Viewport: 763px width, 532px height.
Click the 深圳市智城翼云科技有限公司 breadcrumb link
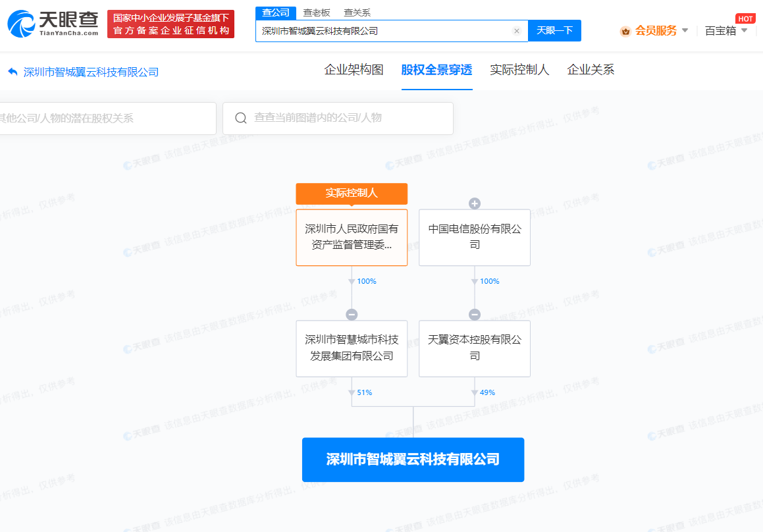91,72
